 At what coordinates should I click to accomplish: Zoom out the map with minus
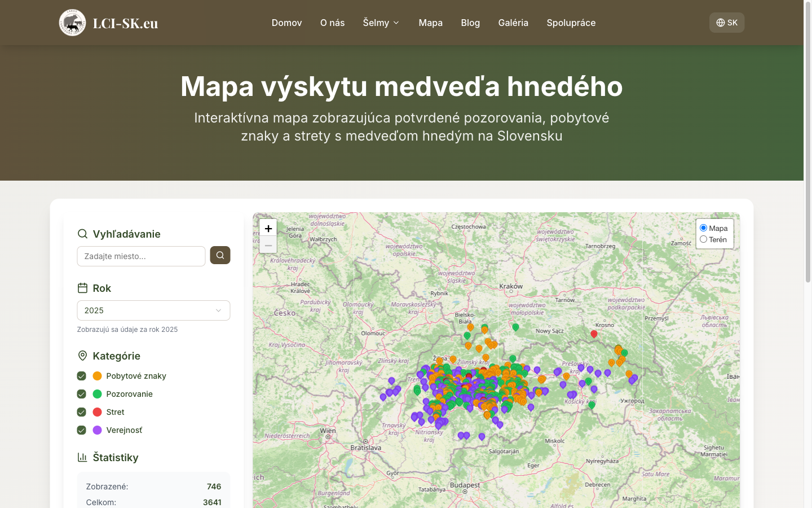click(x=268, y=246)
